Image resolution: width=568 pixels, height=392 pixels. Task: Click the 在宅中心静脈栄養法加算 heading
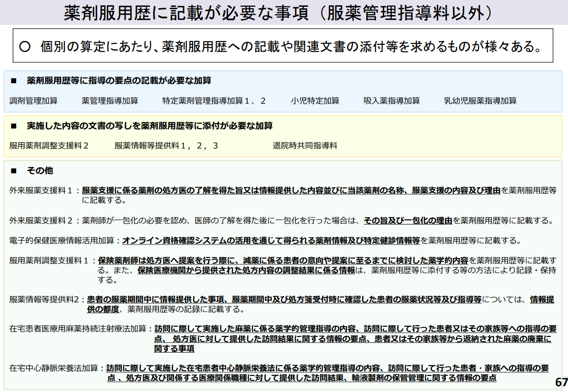point(54,368)
